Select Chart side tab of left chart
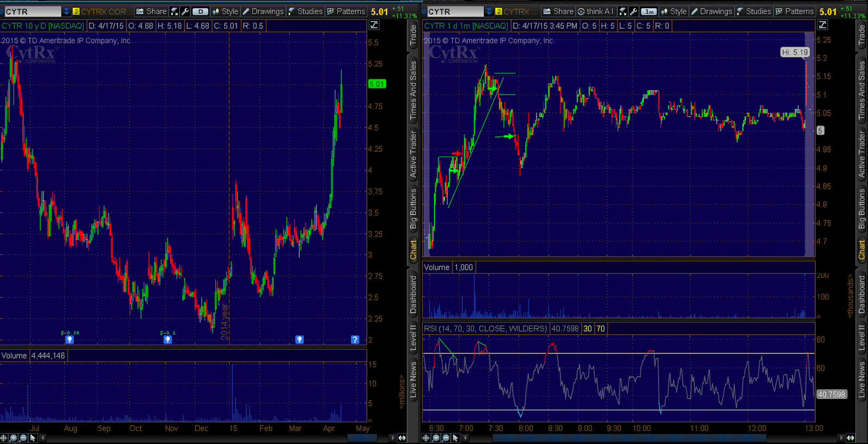Screen dimensions: 868x444 coord(413,250)
